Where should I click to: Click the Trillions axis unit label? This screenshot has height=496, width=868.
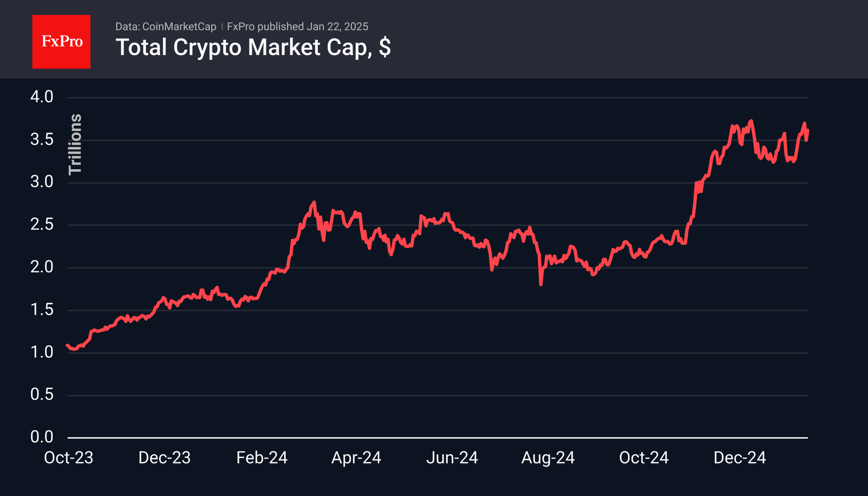(75, 144)
